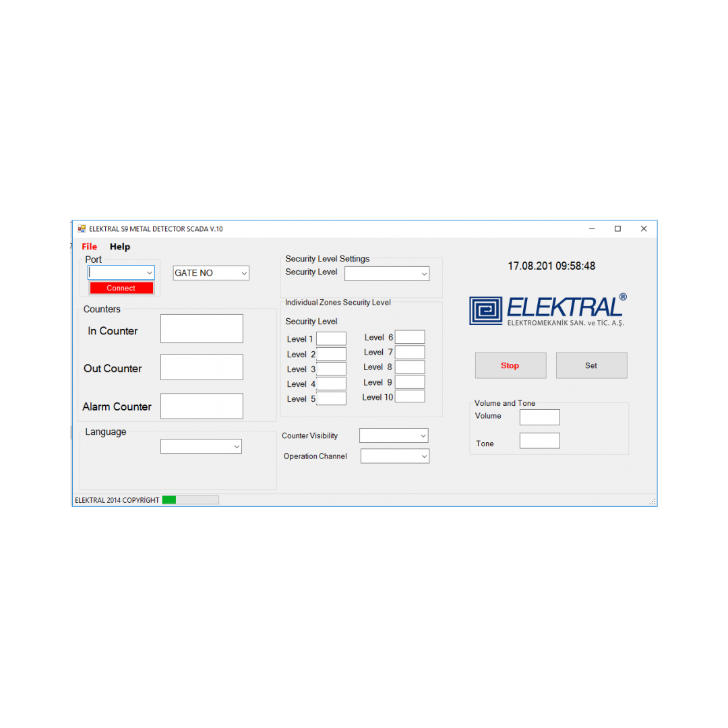
Task: Click the Level 10 input box
Action: tap(410, 396)
